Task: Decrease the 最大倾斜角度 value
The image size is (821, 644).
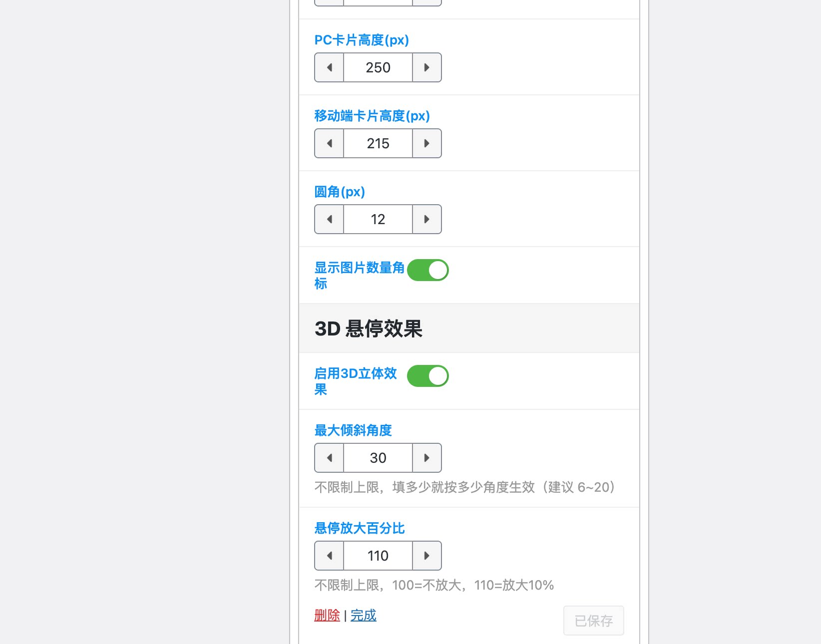Action: [329, 458]
